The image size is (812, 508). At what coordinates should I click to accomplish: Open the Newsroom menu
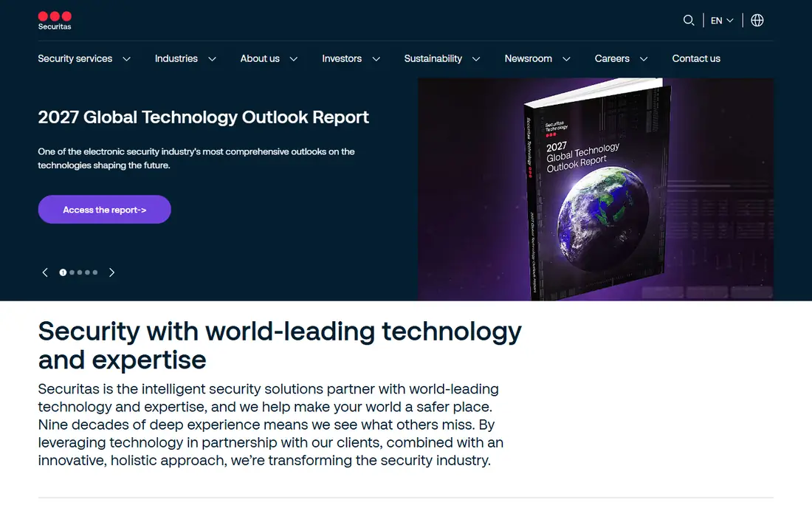(529, 58)
